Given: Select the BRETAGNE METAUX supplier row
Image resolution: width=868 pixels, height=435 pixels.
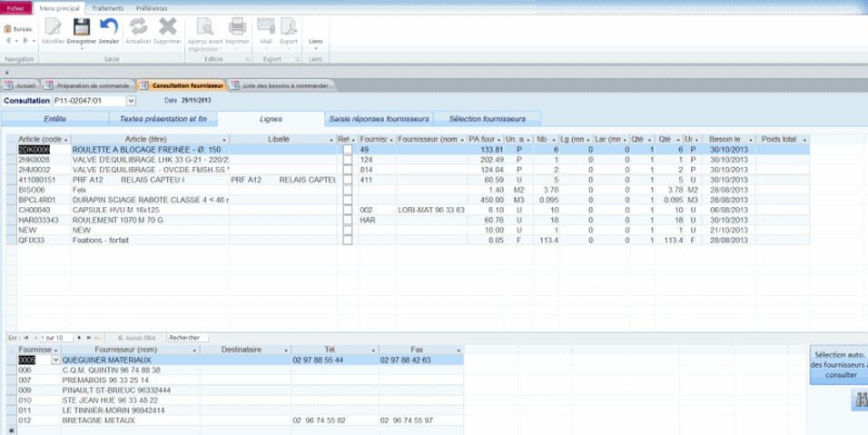Looking at the screenshot, I should (x=235, y=420).
